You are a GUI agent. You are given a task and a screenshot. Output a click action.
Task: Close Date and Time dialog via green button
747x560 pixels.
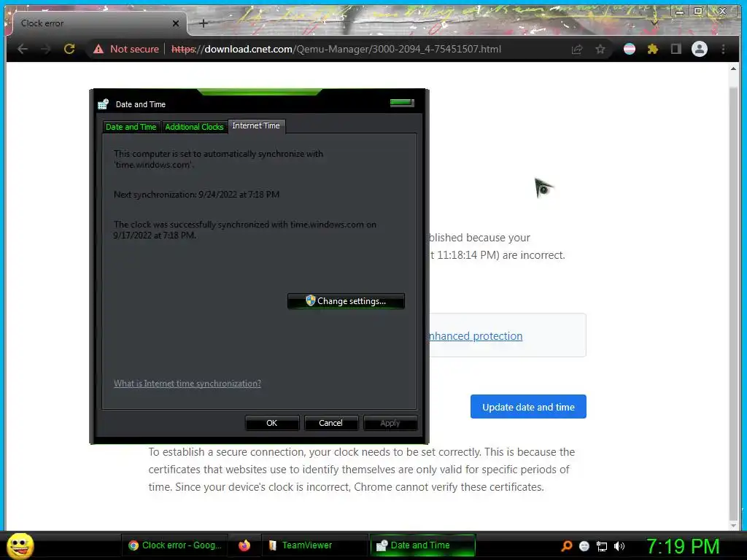(402, 102)
